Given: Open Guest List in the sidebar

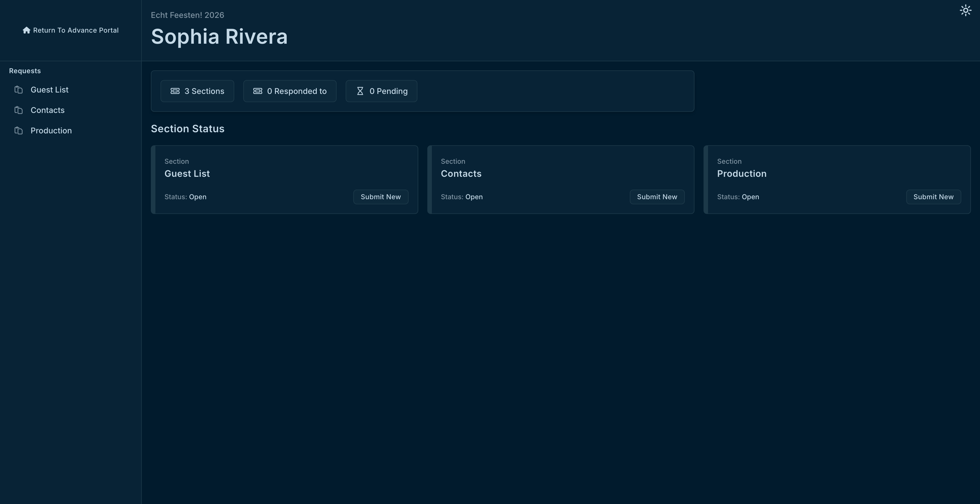Looking at the screenshot, I should tap(49, 90).
